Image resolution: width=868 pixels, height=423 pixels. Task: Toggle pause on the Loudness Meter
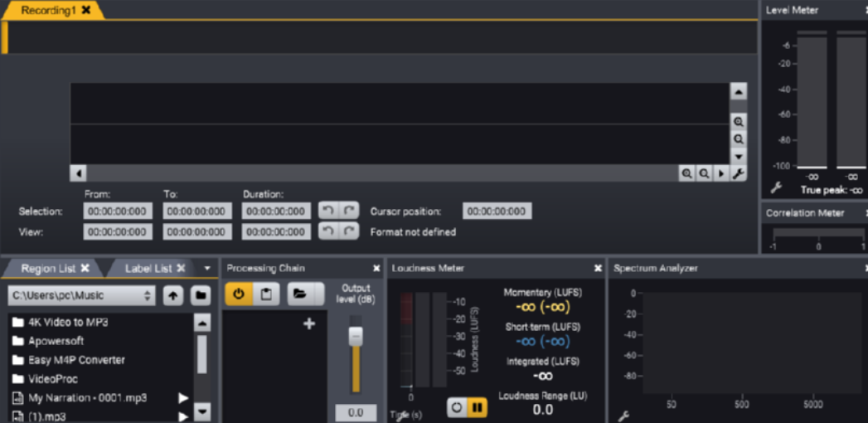[478, 408]
